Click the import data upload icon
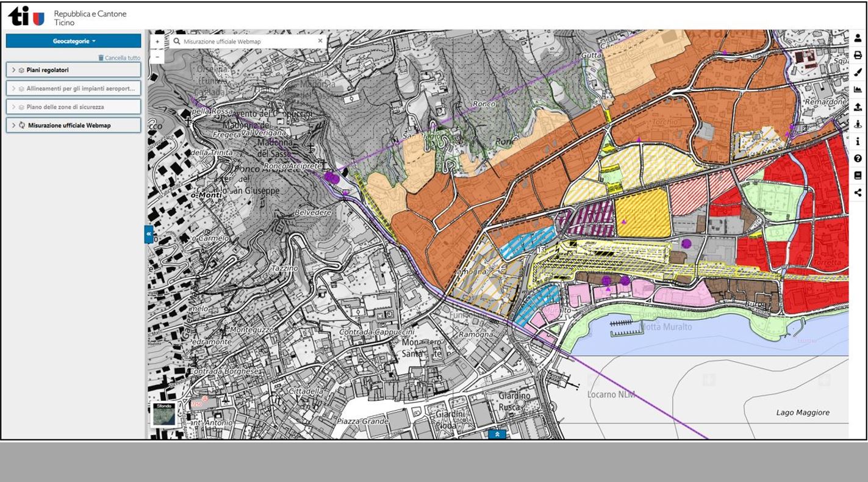The width and height of the screenshot is (868, 482). coord(859,105)
